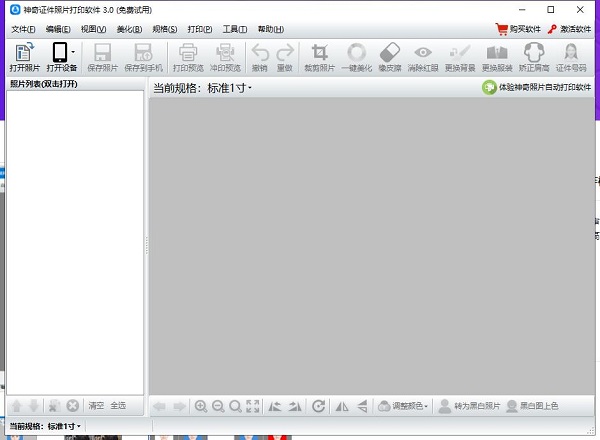This screenshot has width=600, height=440.
Task: Click the panel splitter handle
Action: tap(147, 245)
